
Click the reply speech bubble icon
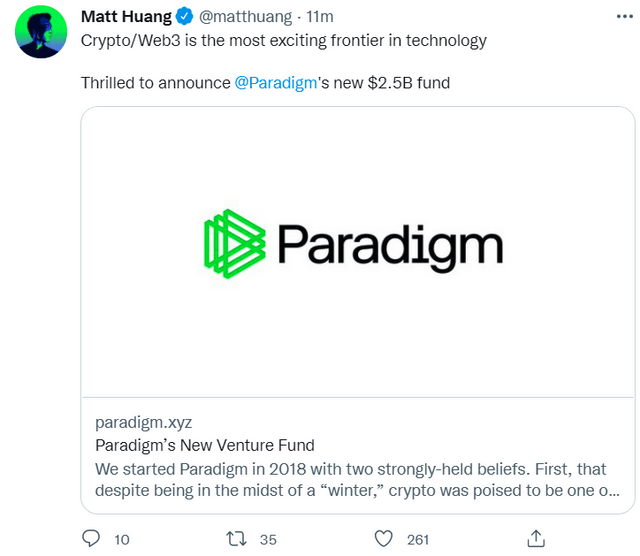91,538
